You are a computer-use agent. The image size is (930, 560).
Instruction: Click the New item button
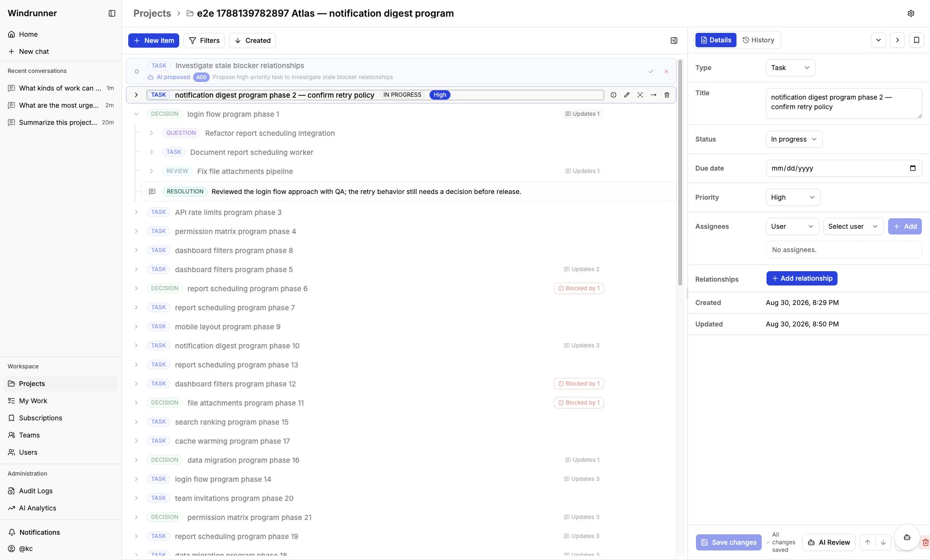pos(153,41)
